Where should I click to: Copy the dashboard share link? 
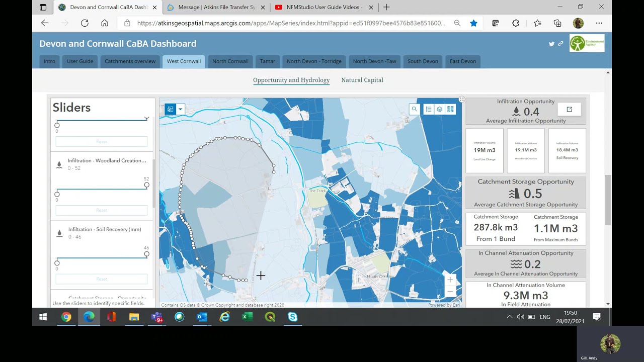(560, 44)
